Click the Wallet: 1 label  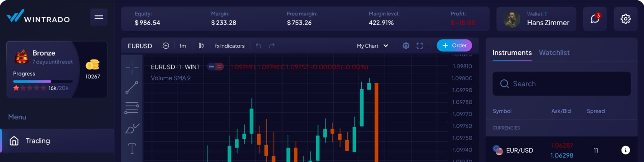coord(537,14)
